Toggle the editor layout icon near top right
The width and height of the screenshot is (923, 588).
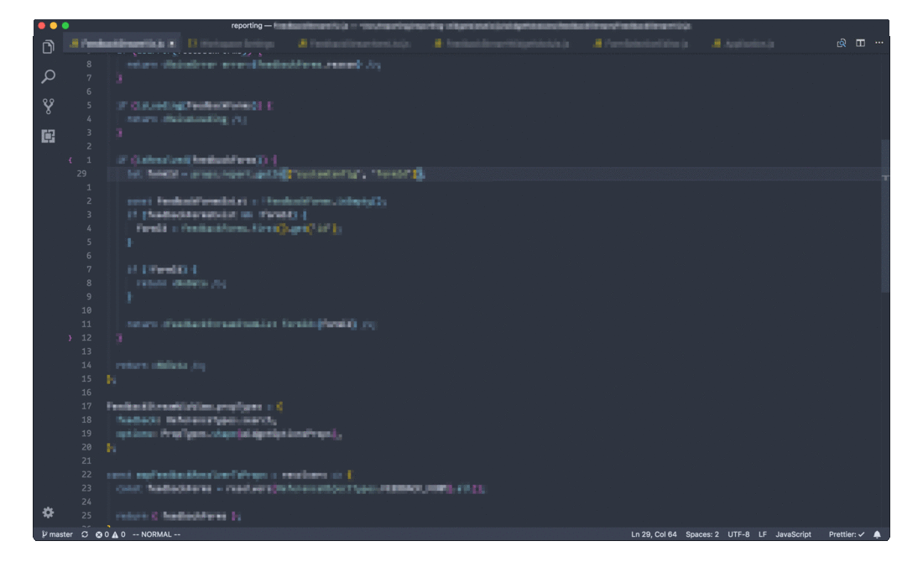click(859, 42)
